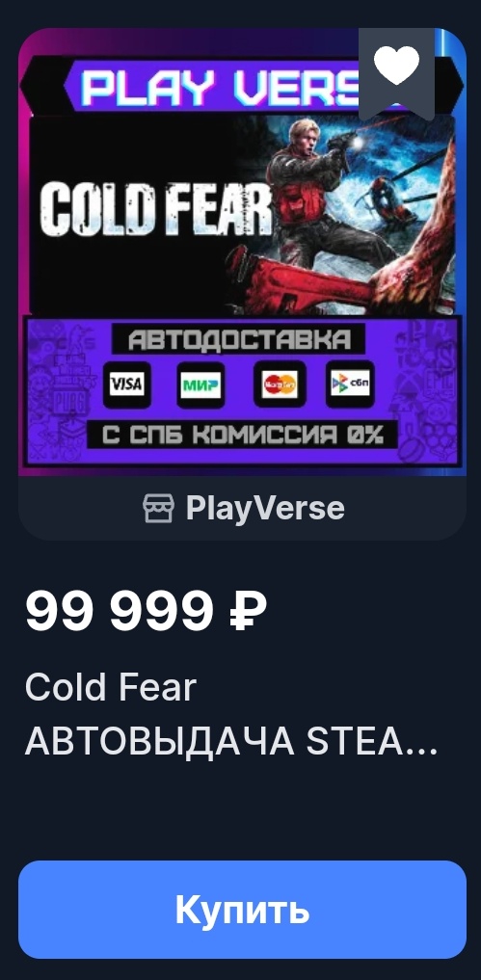Click the МИР payment icon
481x980 pixels.
(x=200, y=384)
